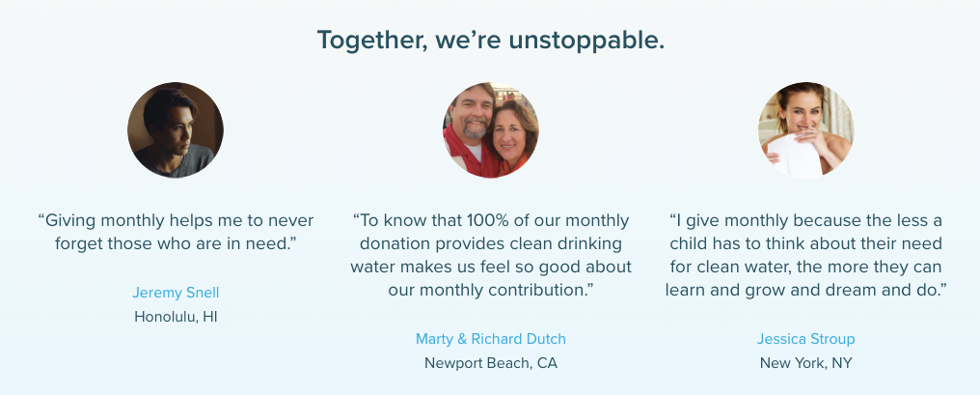Click Marty & Richard Dutch's circular photo
Viewport: 980px width, 395px height.
pyautogui.click(x=491, y=130)
